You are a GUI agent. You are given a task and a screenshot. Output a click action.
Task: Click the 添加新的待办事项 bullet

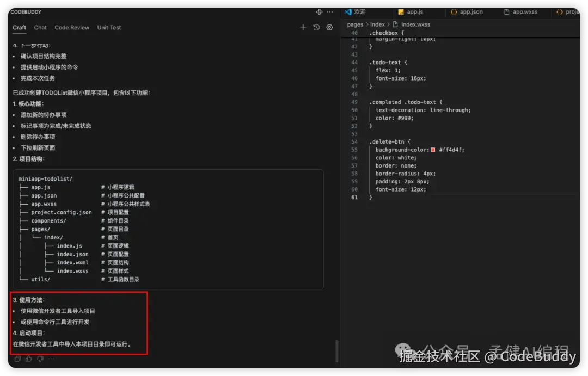coord(44,115)
